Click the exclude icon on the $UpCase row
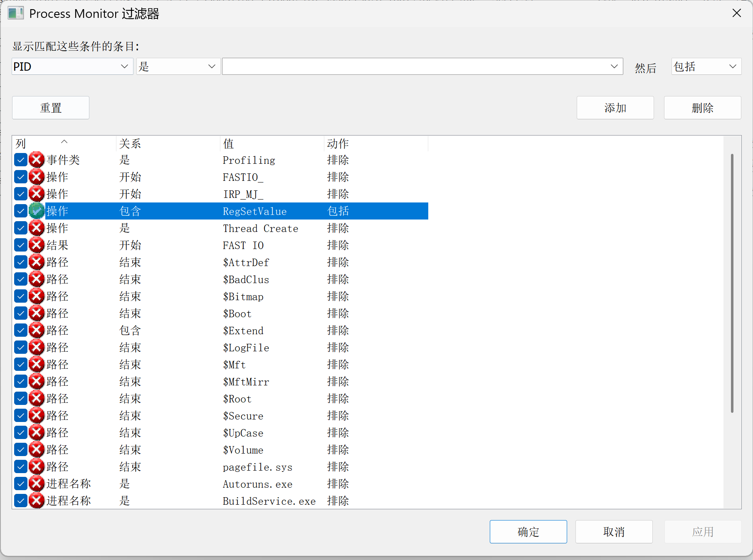The height and width of the screenshot is (560, 753). (37, 432)
